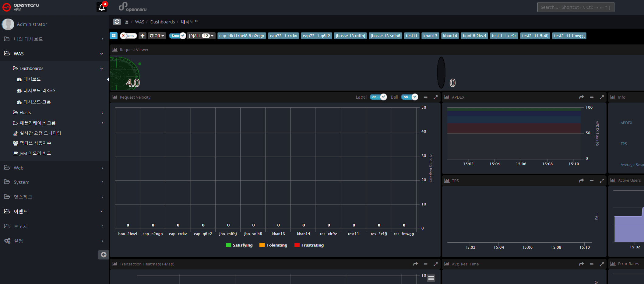644x284 pixels.
Task: Open 대시보드-리소스 in the sidebar
Action: (x=39, y=91)
